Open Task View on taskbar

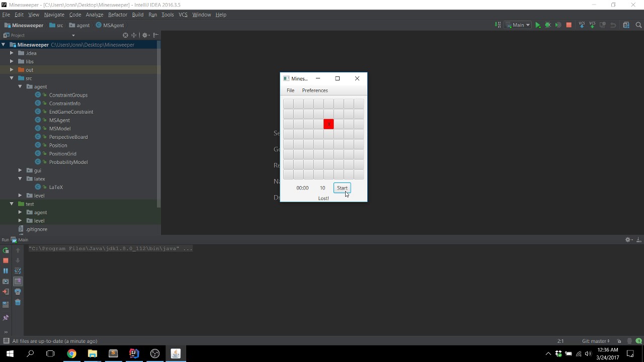(50, 353)
